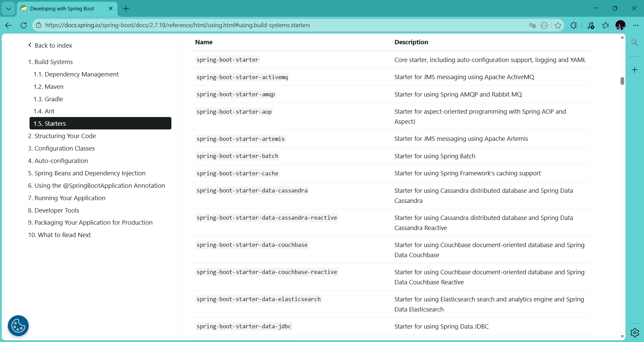Click the sidebar search icon
The image size is (644, 342).
pos(635,43)
